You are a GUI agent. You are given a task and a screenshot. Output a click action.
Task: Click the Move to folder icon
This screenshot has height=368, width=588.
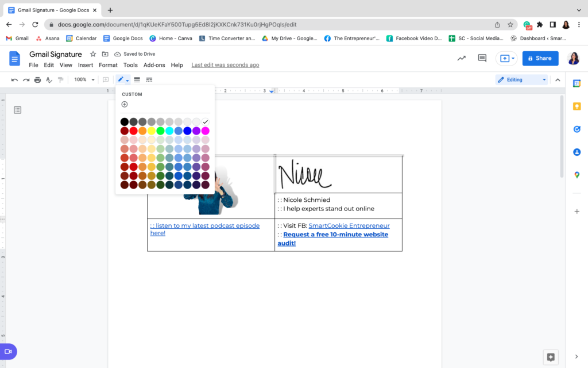[105, 54]
